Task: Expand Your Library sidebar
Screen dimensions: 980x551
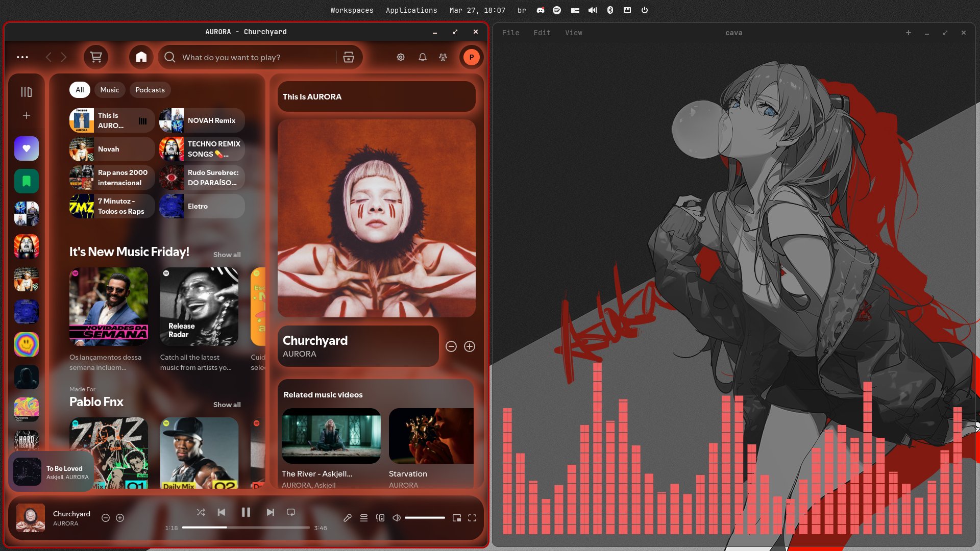Action: [27, 92]
